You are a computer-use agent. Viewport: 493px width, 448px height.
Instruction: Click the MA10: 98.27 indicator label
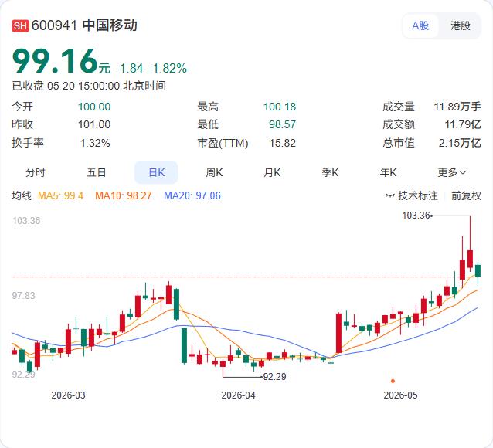pos(124,196)
